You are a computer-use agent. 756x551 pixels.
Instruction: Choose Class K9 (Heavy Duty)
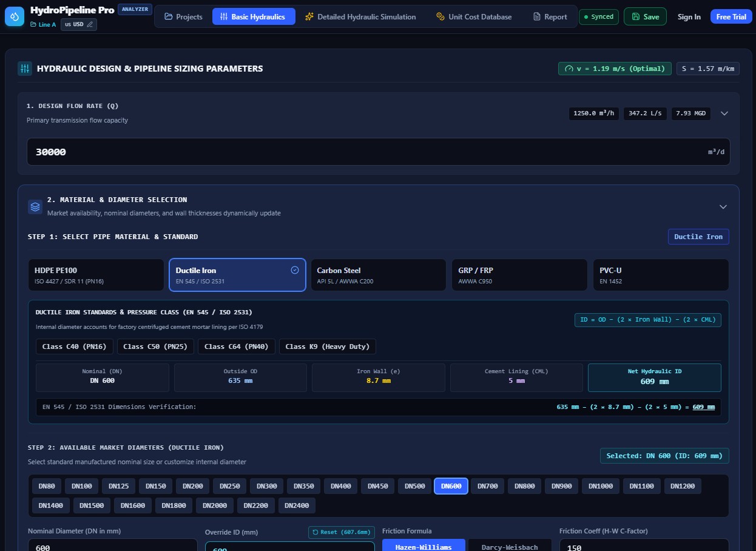coord(328,346)
